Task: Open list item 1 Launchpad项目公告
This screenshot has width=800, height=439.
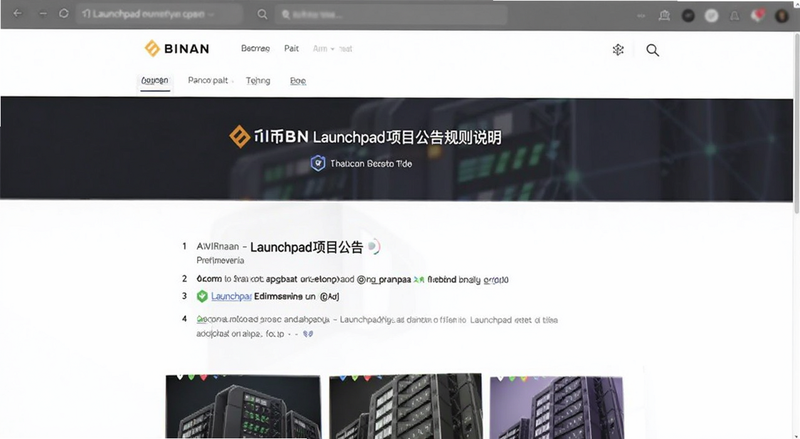Action: pyautogui.click(x=306, y=247)
